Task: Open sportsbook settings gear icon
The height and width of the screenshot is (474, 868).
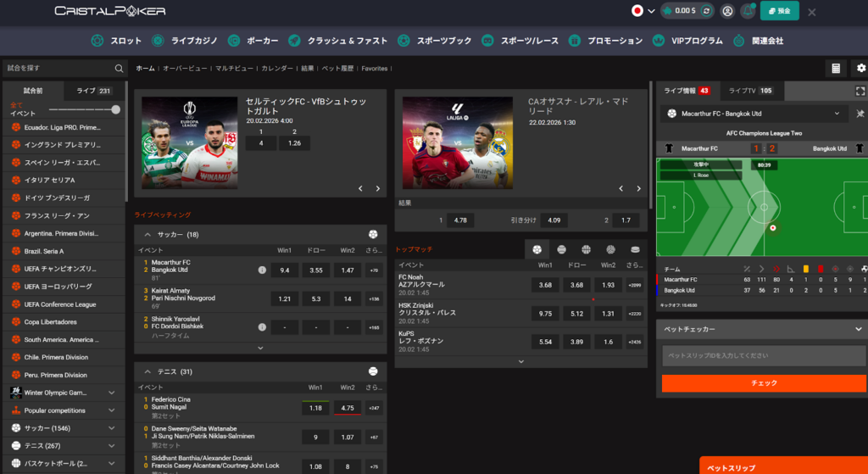Action: [x=861, y=68]
